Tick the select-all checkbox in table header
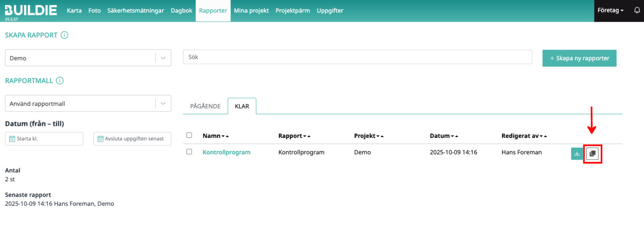Image resolution: width=644 pixels, height=232 pixels. tap(189, 135)
